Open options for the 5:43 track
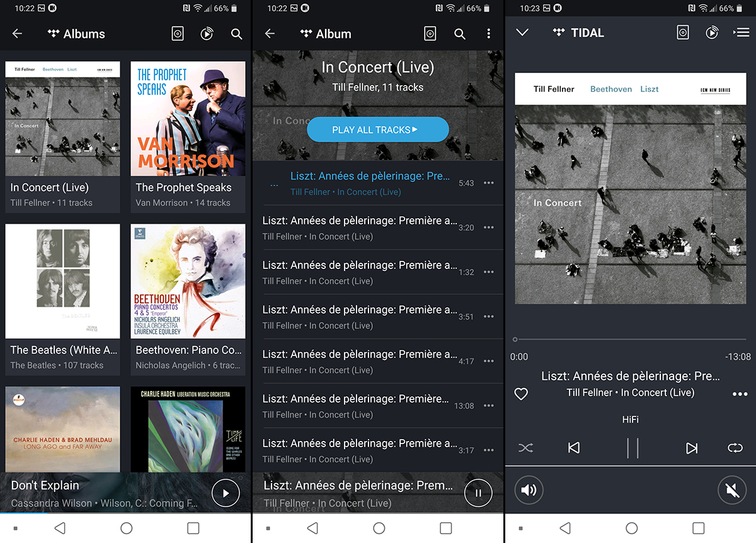Image resolution: width=756 pixels, height=543 pixels. 489,183
